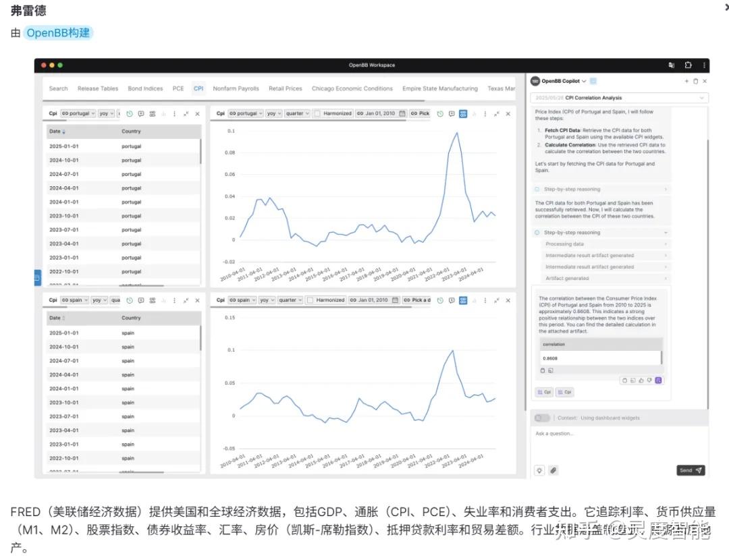Click the thumbs up on Copilot's answer

(641, 381)
